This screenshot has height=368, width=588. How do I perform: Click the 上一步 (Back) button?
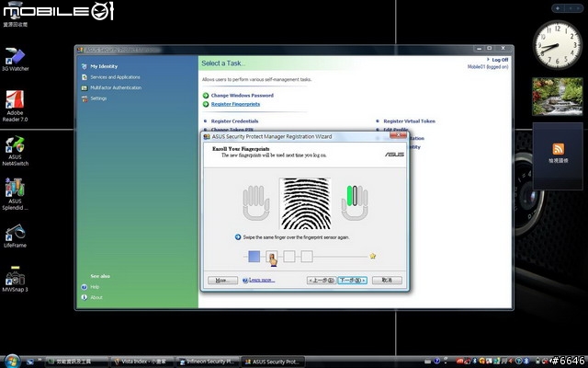pos(322,280)
